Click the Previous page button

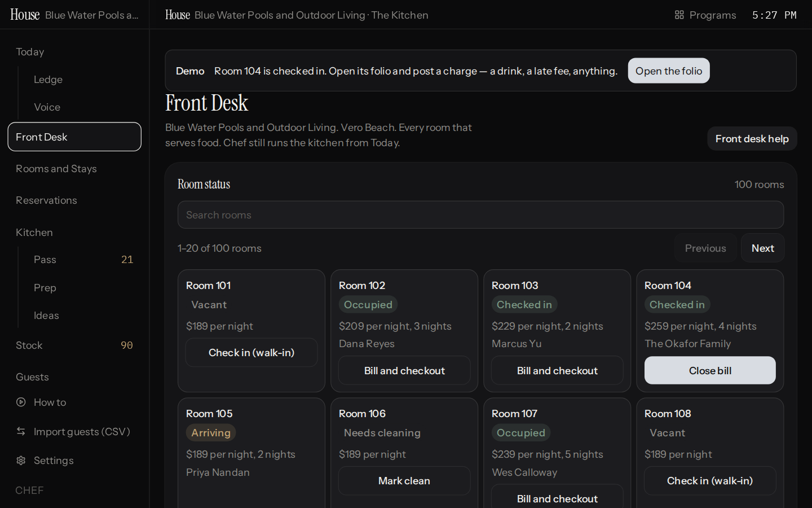705,248
